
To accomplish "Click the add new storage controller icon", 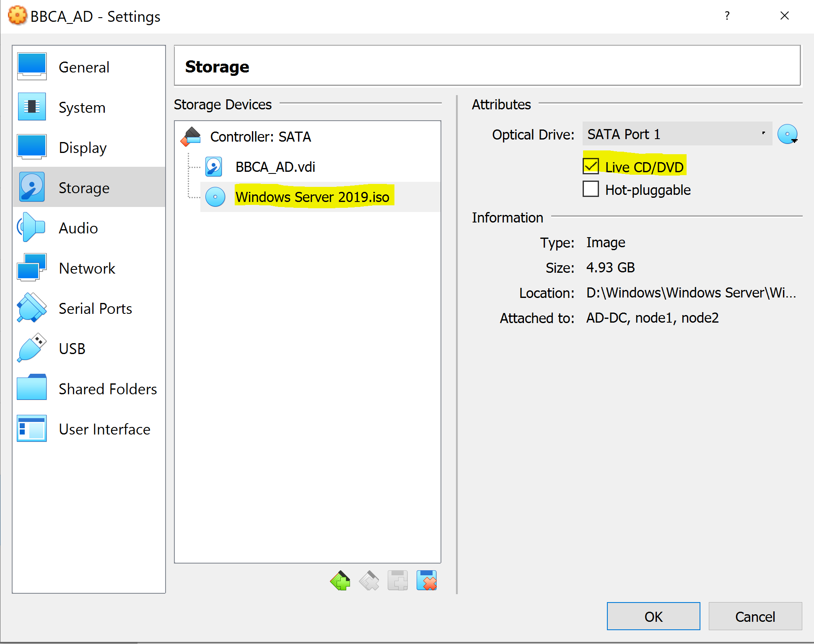I will click(x=340, y=580).
